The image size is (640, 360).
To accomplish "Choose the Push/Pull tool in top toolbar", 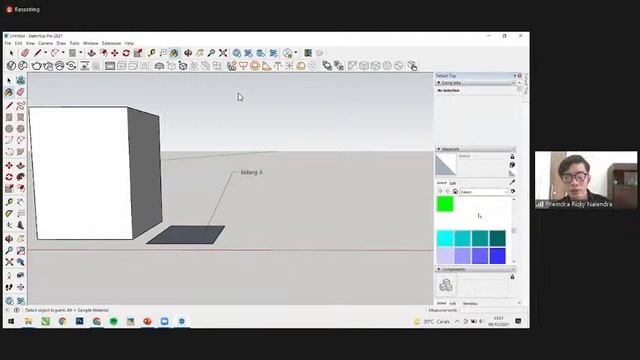I will click(x=91, y=53).
